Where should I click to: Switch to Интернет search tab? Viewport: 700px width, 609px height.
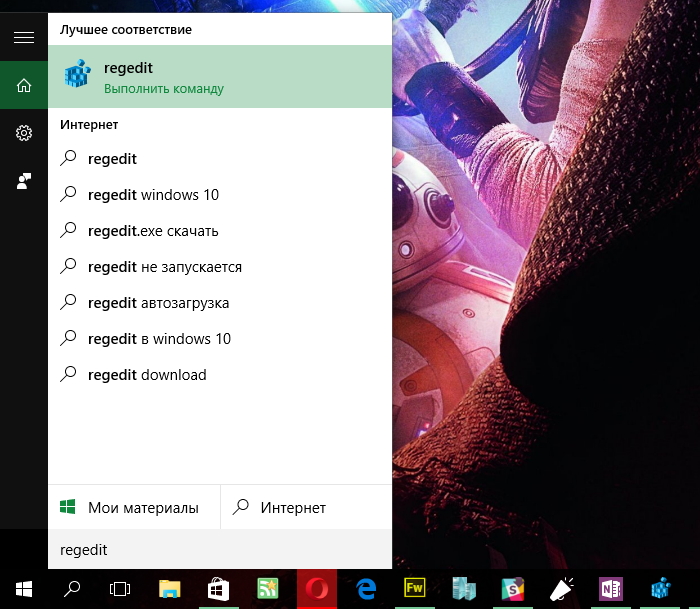[x=307, y=507]
